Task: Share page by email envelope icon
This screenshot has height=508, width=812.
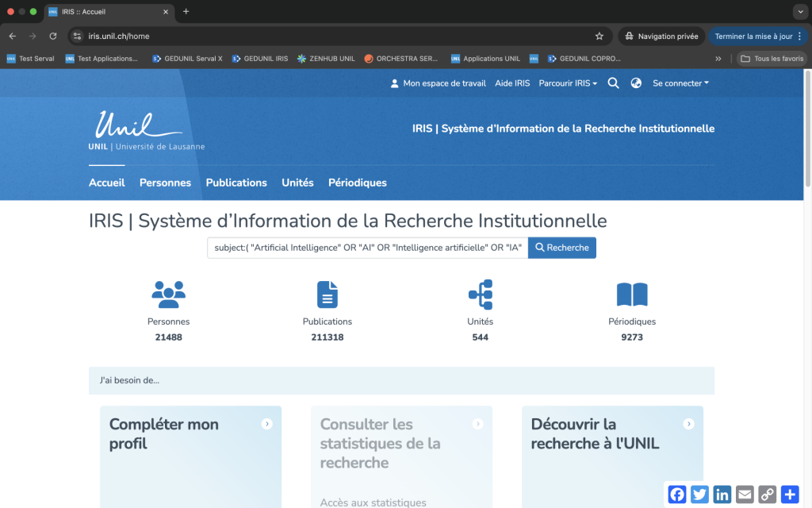Action: [745, 495]
